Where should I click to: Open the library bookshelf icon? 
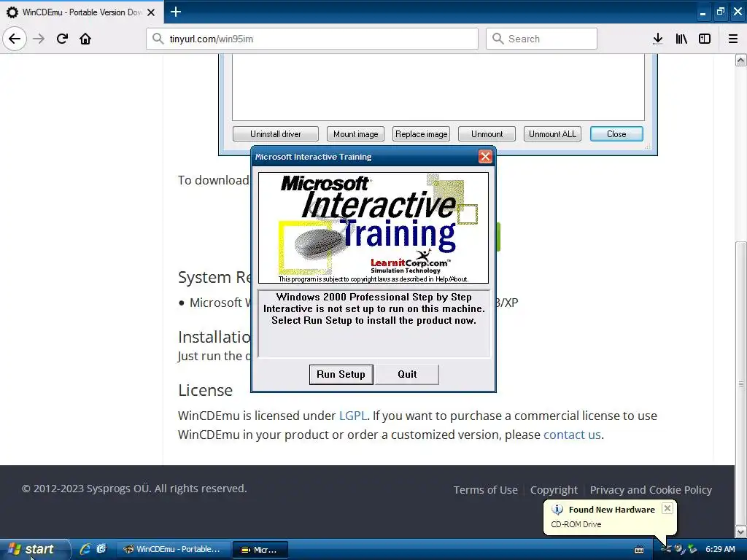(681, 39)
